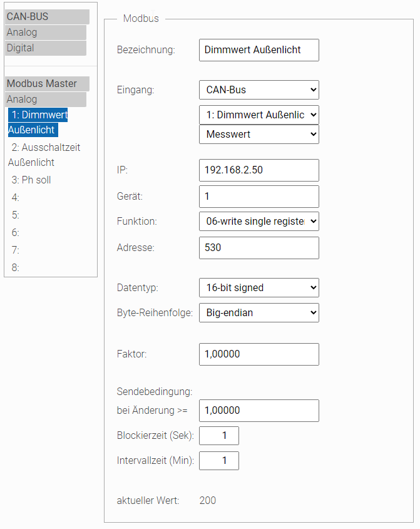The width and height of the screenshot is (420, 529).
Task: Click the Bezeichnung text field
Action: pos(259,50)
